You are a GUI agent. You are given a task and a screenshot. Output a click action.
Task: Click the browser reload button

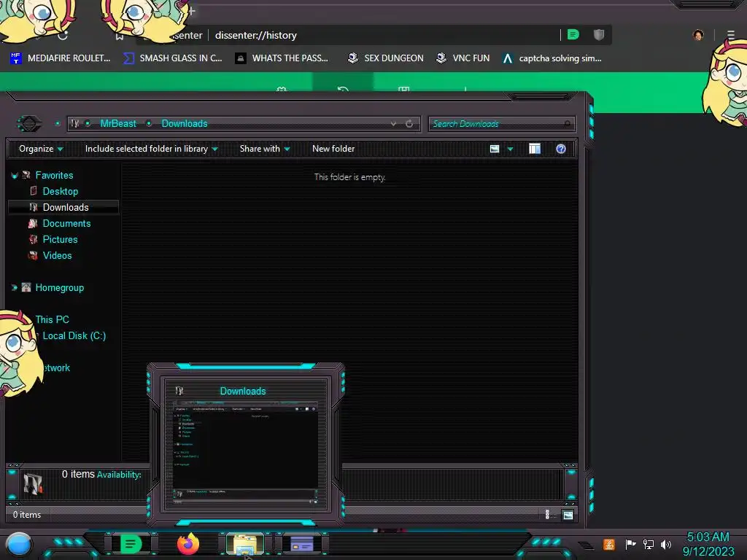click(63, 35)
